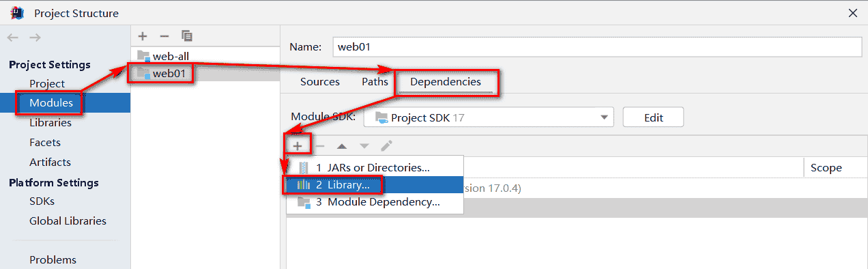
Task: Click the Edit SDK button
Action: [x=653, y=117]
